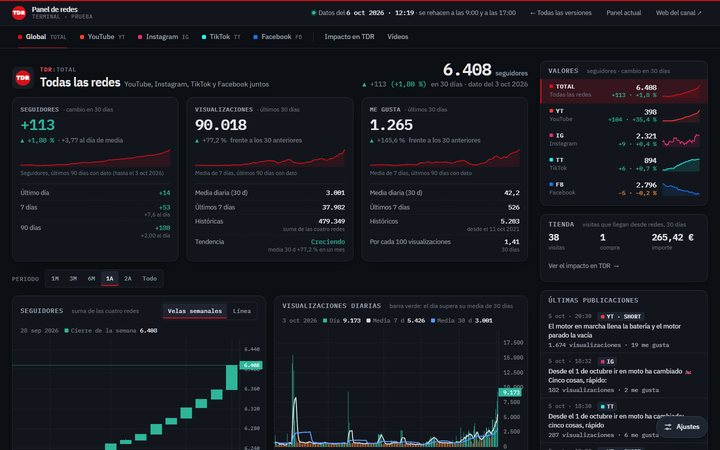Open the Panel actual link
This screenshot has width=720, height=450.
[624, 13]
